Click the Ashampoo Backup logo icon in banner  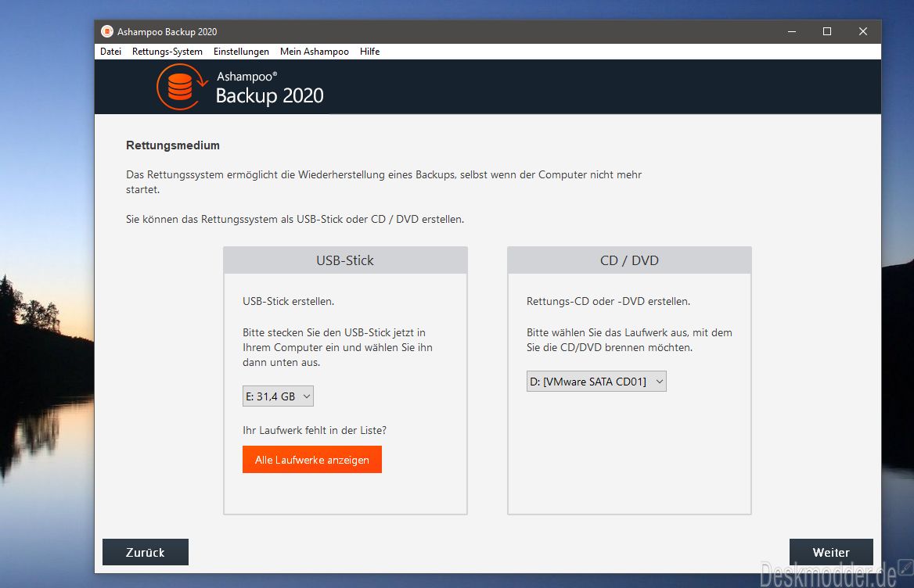pos(182,87)
